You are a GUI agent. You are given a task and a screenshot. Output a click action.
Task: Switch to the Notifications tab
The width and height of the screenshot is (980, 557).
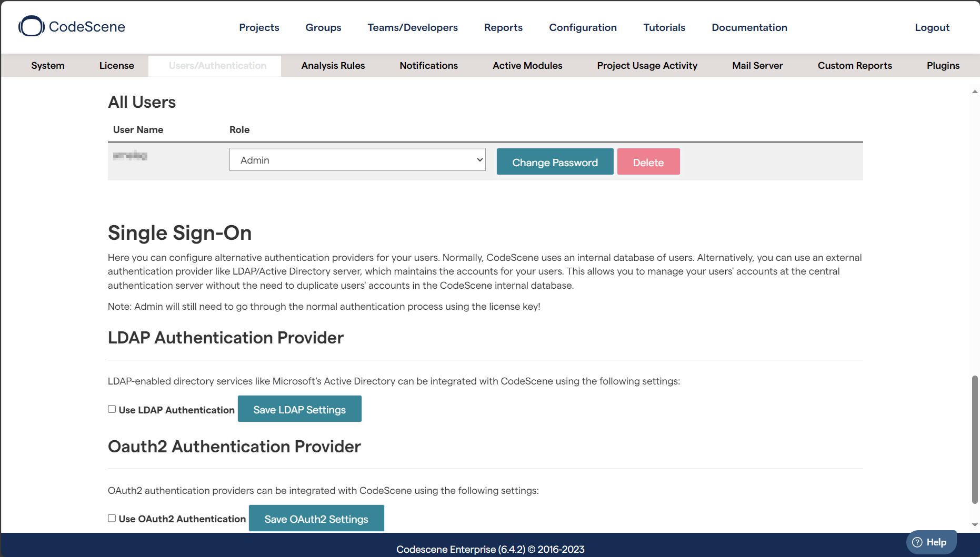pyautogui.click(x=428, y=66)
